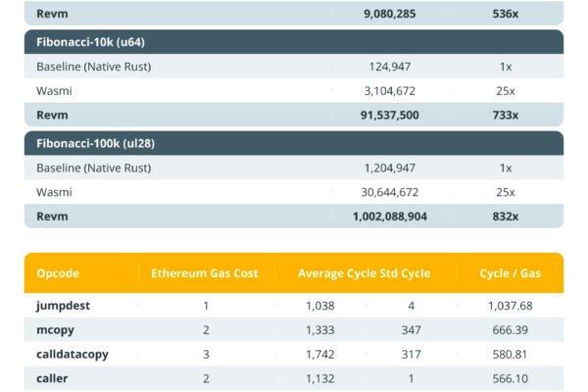Select the Revm value 9,080,285
This screenshot has height=392, width=588.
tap(390, 14)
